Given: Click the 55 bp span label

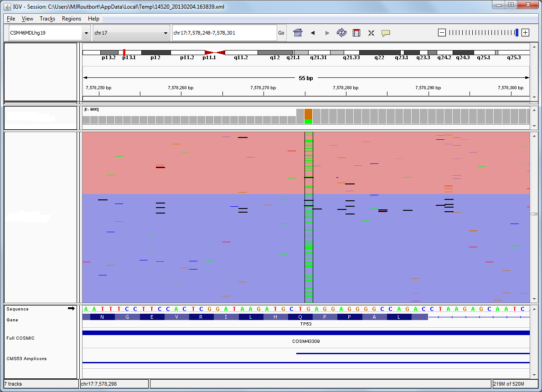Looking at the screenshot, I should pyautogui.click(x=306, y=78).
